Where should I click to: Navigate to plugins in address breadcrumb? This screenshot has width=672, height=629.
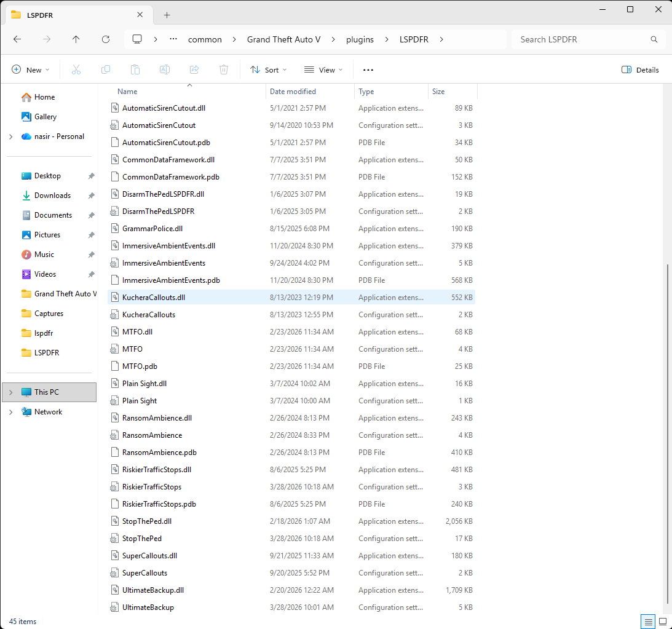coord(360,39)
